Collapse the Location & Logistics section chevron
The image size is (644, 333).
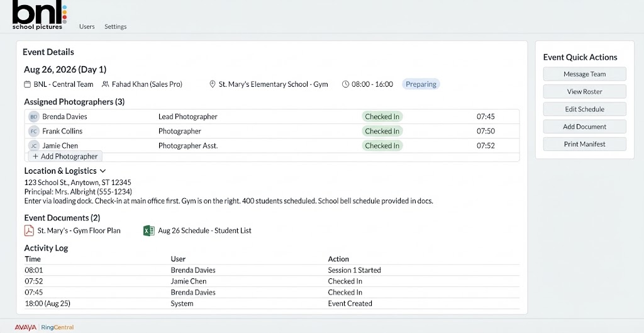click(x=103, y=171)
